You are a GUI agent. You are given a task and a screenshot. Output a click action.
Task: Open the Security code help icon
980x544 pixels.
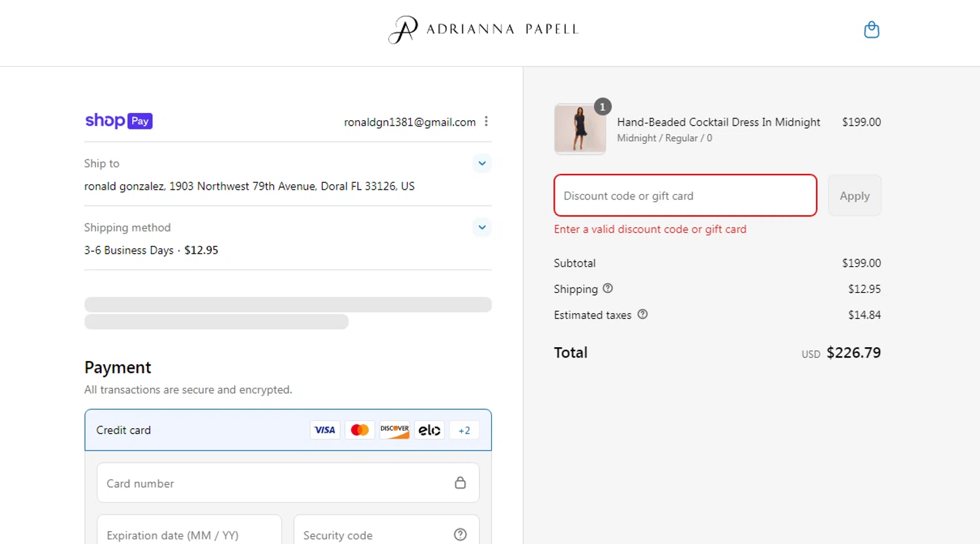point(460,534)
